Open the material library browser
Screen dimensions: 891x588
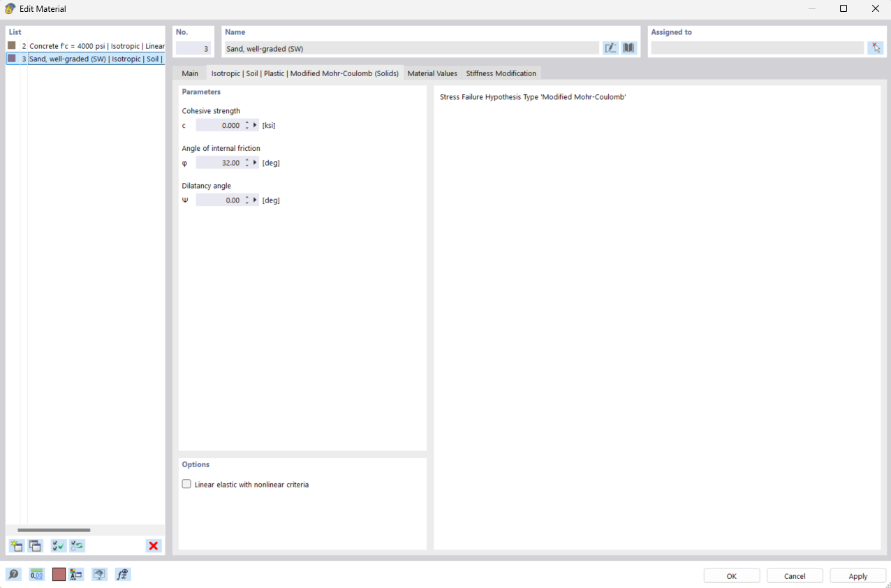(628, 47)
